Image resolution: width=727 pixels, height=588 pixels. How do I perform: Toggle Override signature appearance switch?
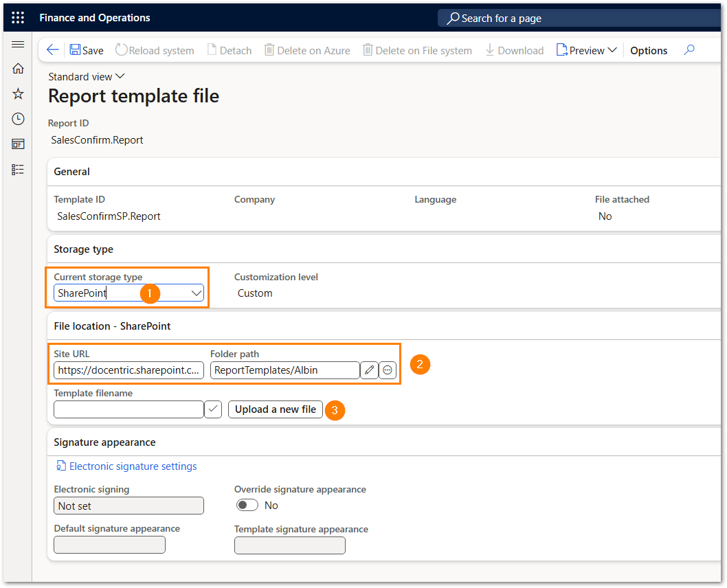(247, 506)
